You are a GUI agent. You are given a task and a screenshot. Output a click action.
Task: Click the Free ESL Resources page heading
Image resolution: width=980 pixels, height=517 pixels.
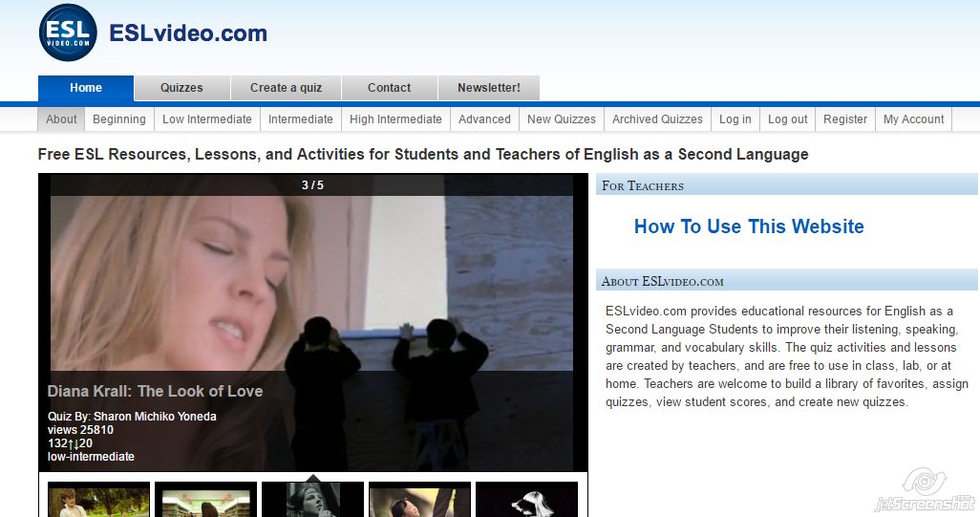423,155
